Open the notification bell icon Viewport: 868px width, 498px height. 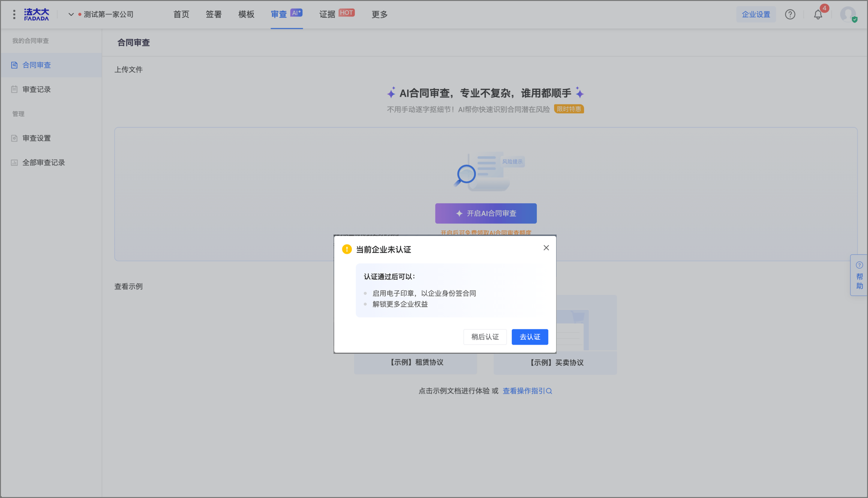[x=818, y=14]
